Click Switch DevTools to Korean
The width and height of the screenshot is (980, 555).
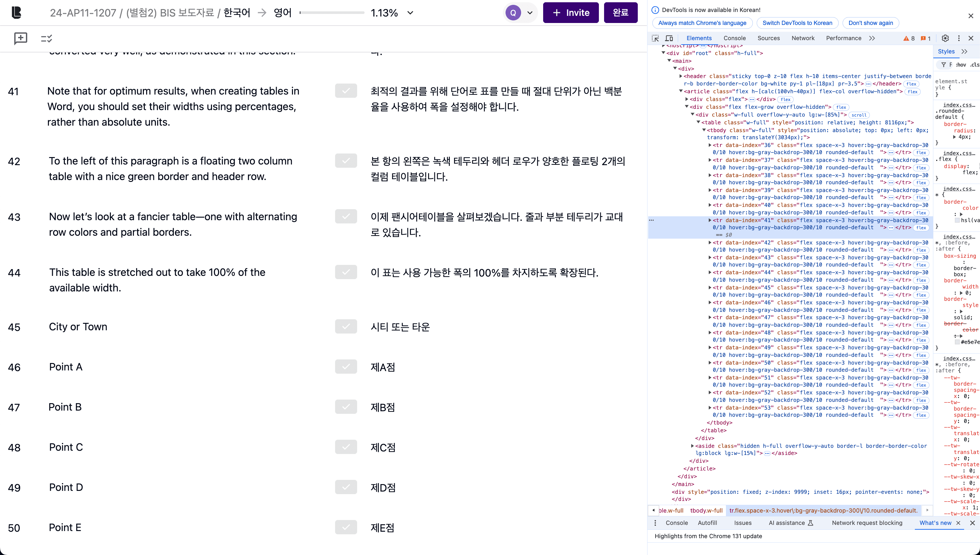click(797, 23)
